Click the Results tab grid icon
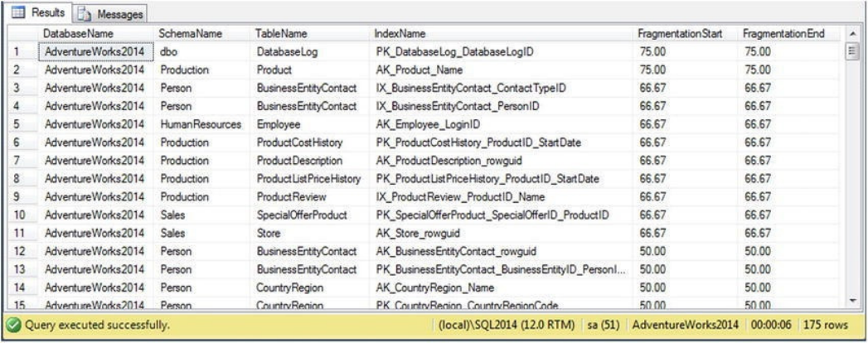Screen dimensions: 868x343 [18, 12]
